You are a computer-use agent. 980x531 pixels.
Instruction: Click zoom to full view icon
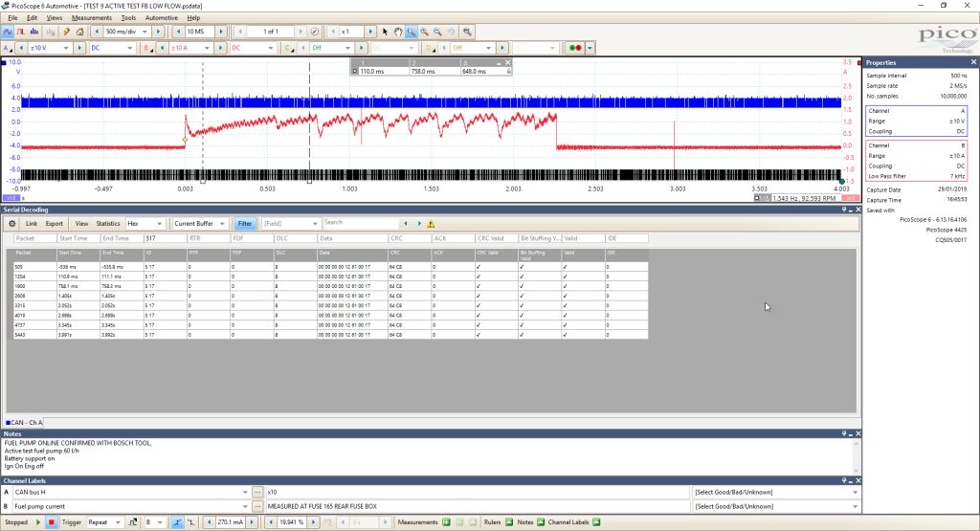[467, 32]
